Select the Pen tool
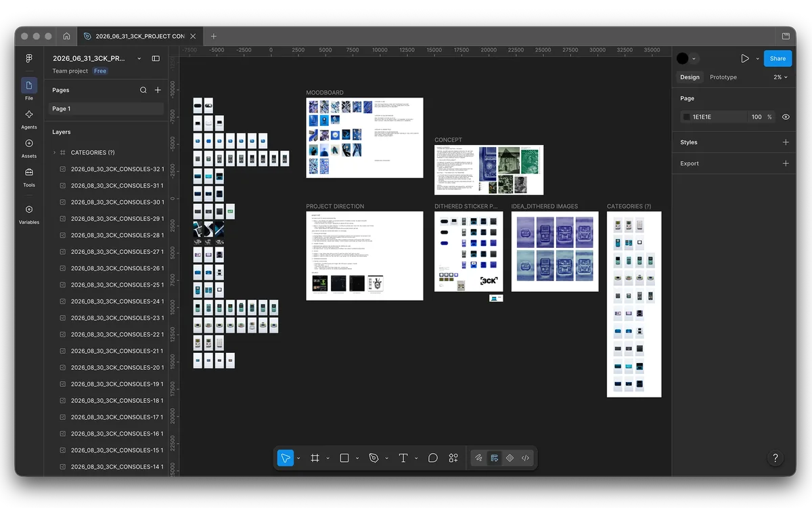The image size is (812, 508). pos(374,458)
